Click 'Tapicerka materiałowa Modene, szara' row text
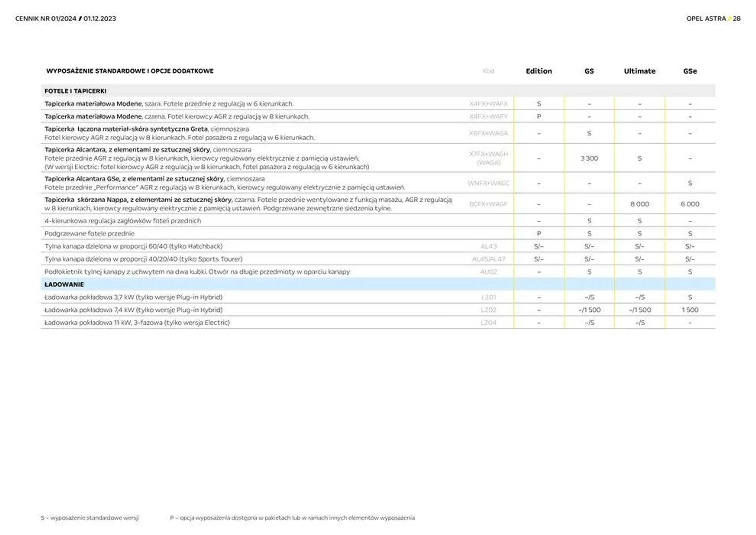 click(x=169, y=104)
